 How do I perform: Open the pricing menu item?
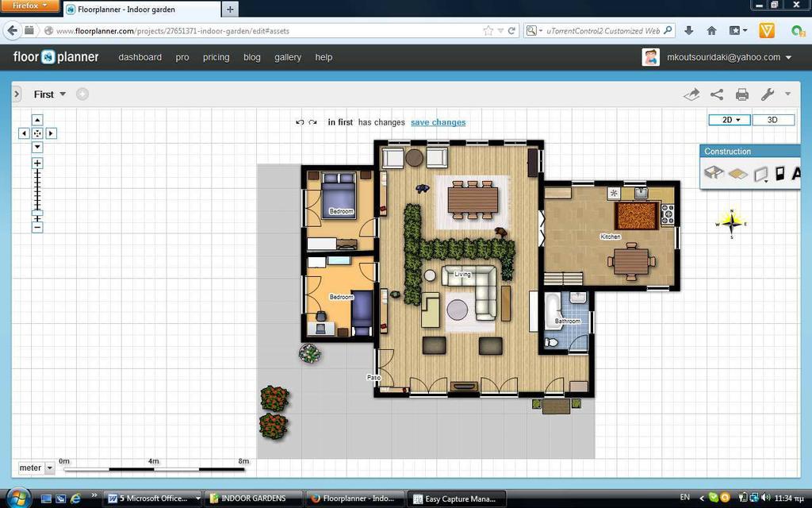point(216,57)
